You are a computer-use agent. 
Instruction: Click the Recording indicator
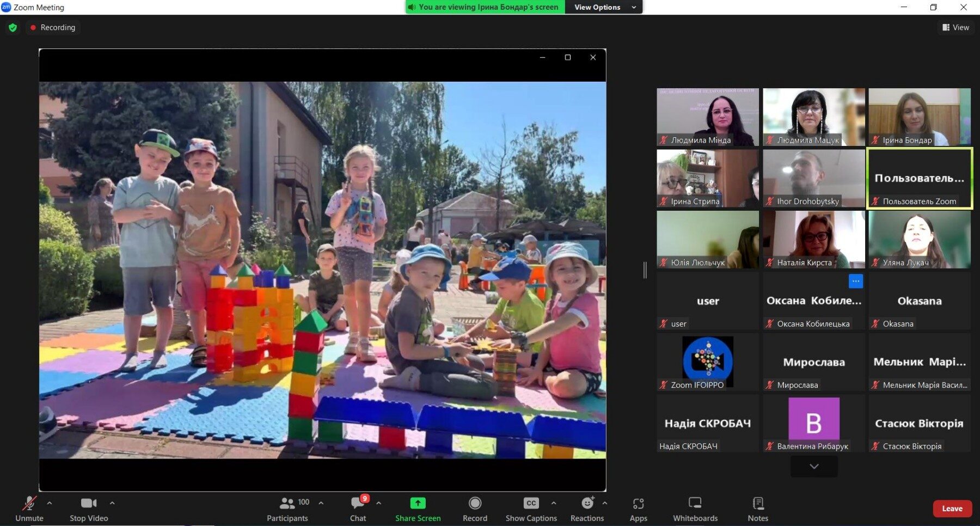53,27
